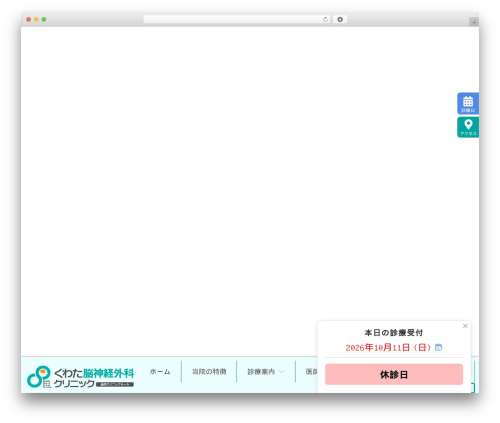Close the 本日の診療受付 popup
The image size is (500, 423).
click(x=465, y=326)
